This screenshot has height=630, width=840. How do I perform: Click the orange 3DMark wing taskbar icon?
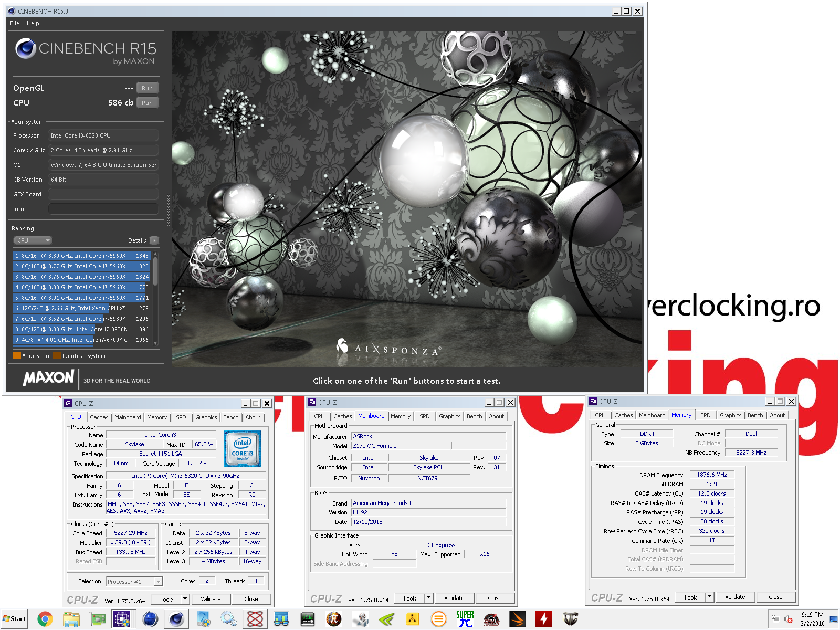(x=518, y=619)
